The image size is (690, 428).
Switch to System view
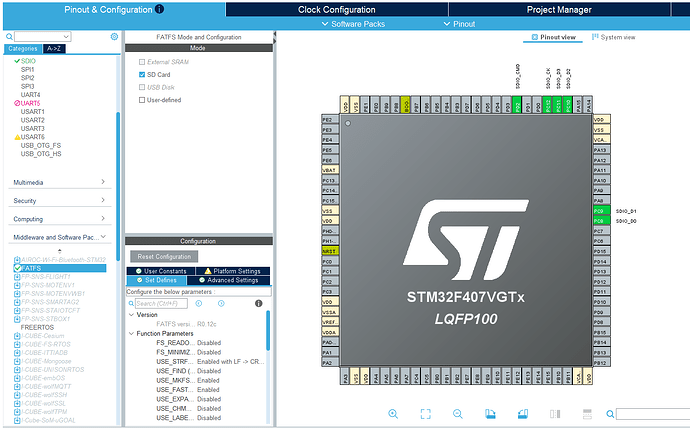pyautogui.click(x=613, y=37)
